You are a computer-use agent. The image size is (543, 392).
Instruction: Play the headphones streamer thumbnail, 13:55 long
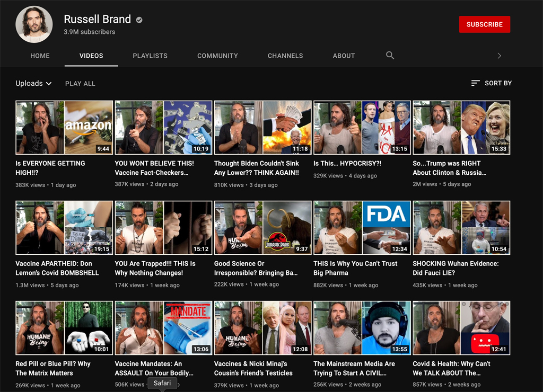tap(362, 328)
